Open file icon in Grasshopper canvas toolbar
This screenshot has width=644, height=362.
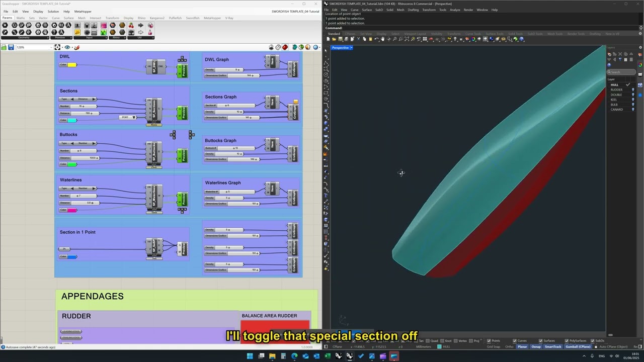point(4,47)
